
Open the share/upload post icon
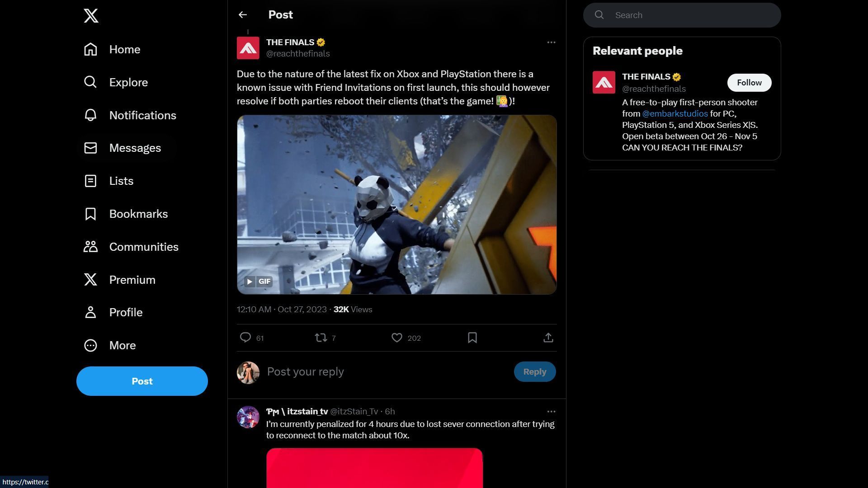tap(548, 338)
